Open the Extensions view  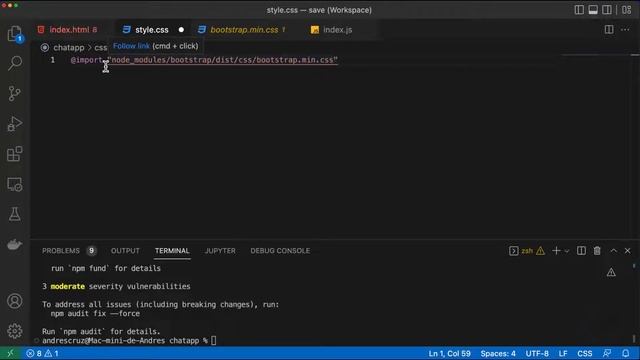click(x=15, y=154)
